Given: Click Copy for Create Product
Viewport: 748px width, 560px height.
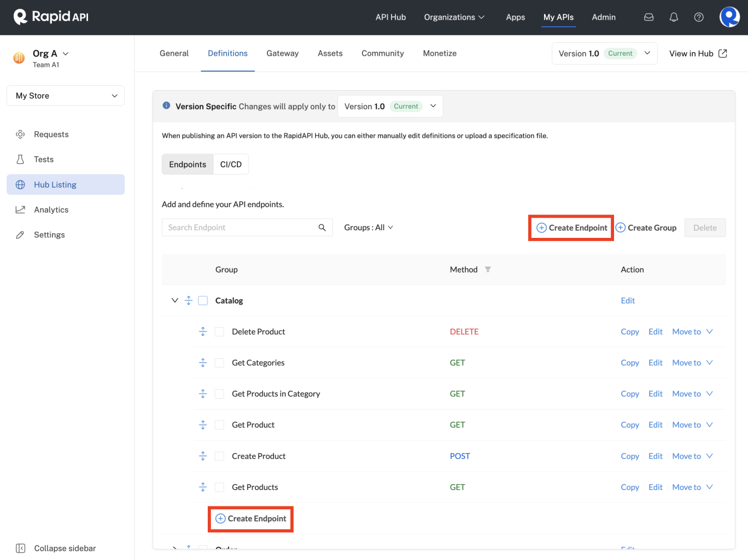Looking at the screenshot, I should point(630,456).
